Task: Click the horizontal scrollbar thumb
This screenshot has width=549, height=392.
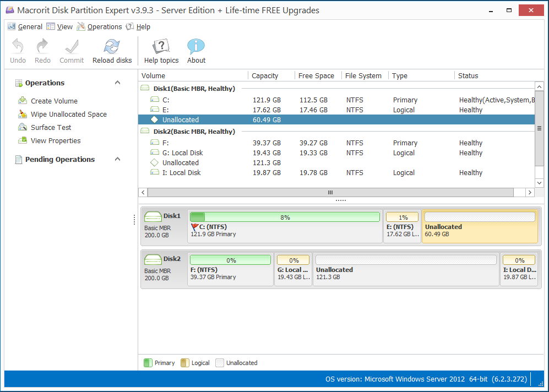Action: [x=330, y=192]
